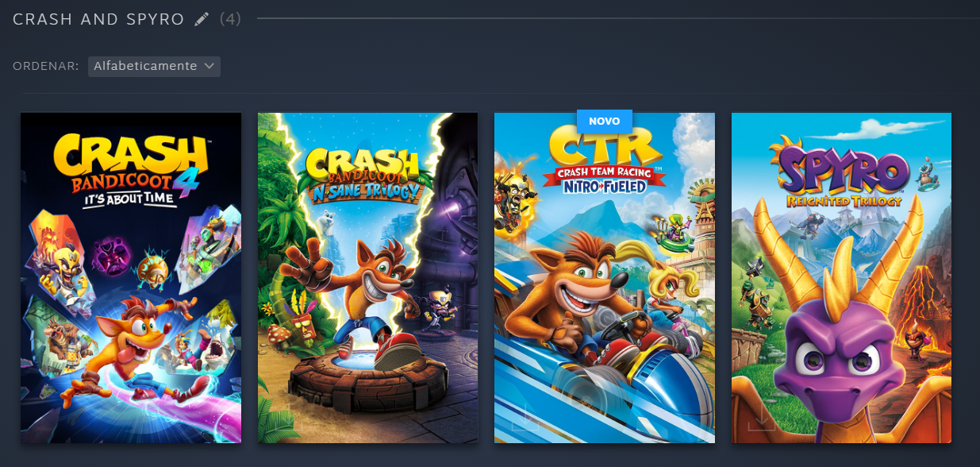
Task: Open the Spyro Reignited Trilogy cover
Action: point(841,278)
